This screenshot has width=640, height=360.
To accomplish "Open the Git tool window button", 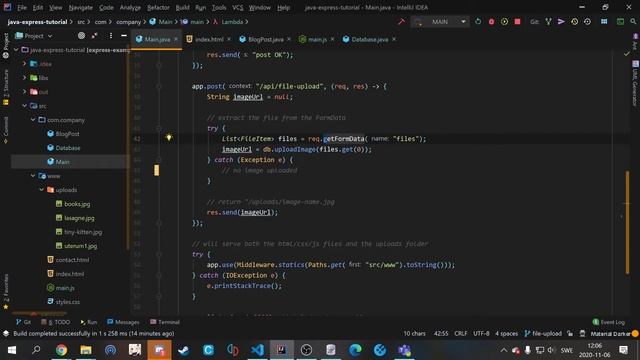I will coord(23,322).
